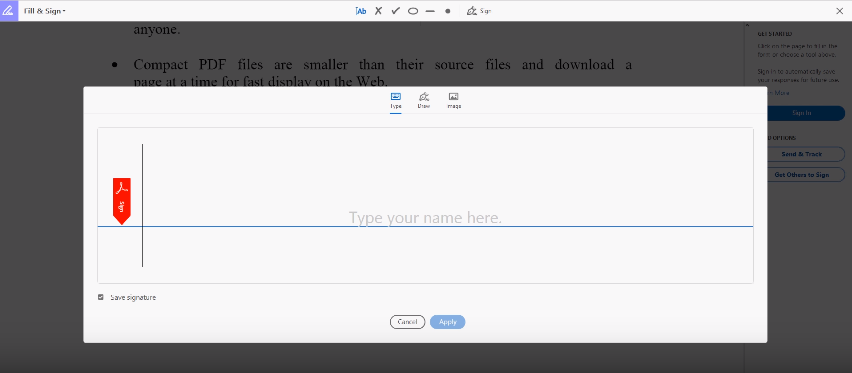Open the Fill & Sign dropdown menu
Viewport: 852px width, 373px height.
pos(45,11)
